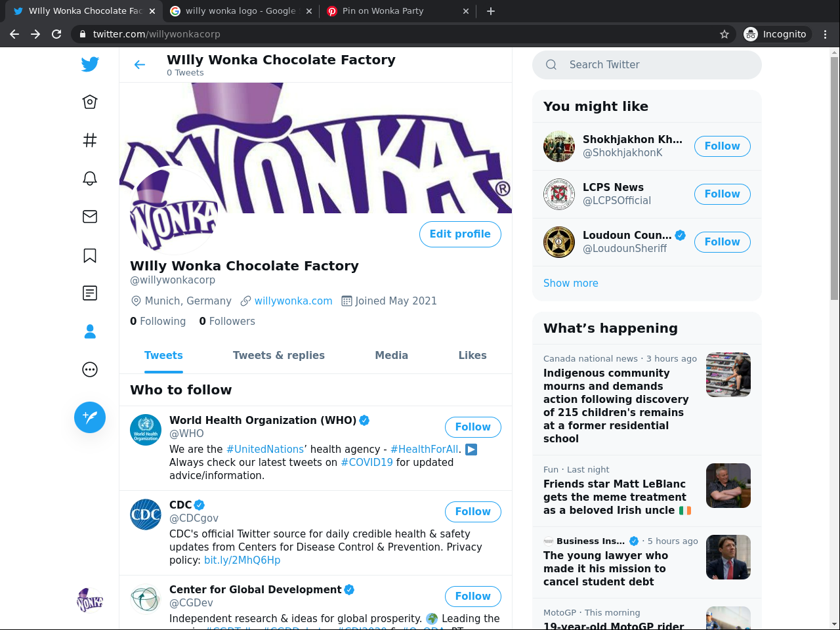The height and width of the screenshot is (630, 840).
Task: Switch to Tweets & replies tab
Action: pyautogui.click(x=278, y=355)
